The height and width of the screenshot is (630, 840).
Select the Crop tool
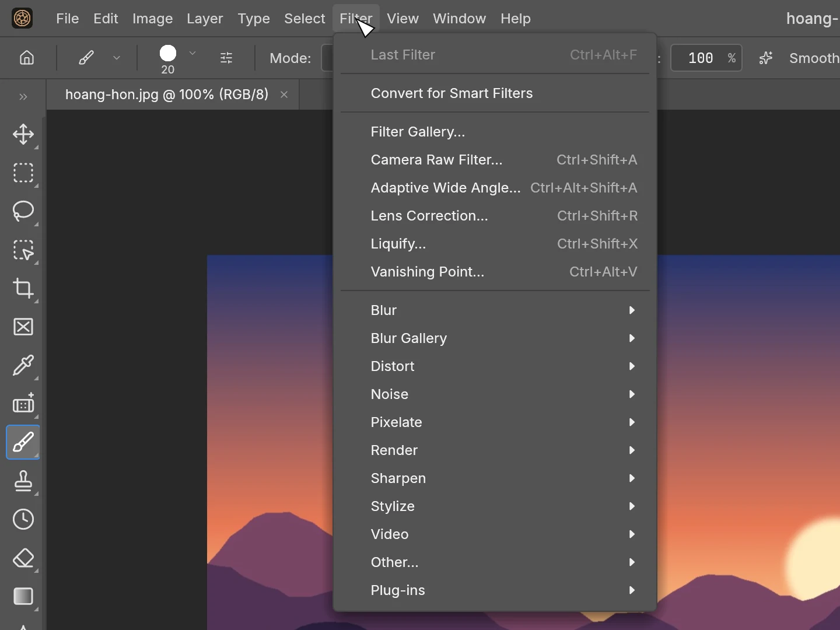pyautogui.click(x=23, y=288)
